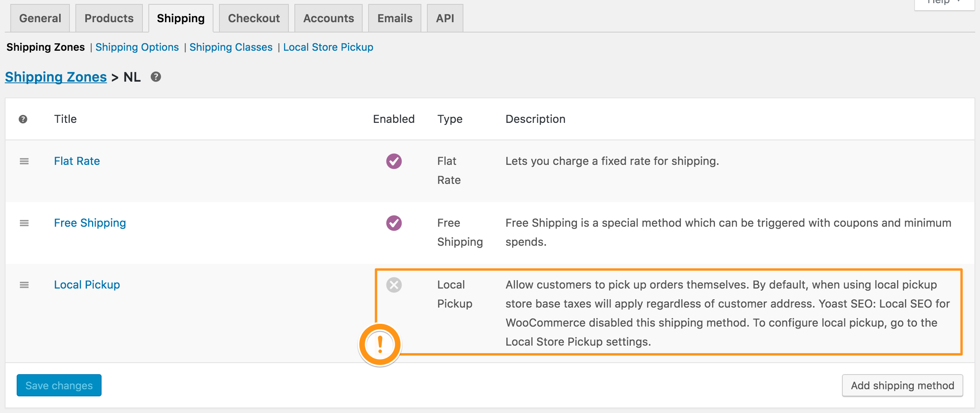Click the Local Pickup description paragraph
Image resolution: width=980 pixels, height=413 pixels.
pyautogui.click(x=728, y=313)
